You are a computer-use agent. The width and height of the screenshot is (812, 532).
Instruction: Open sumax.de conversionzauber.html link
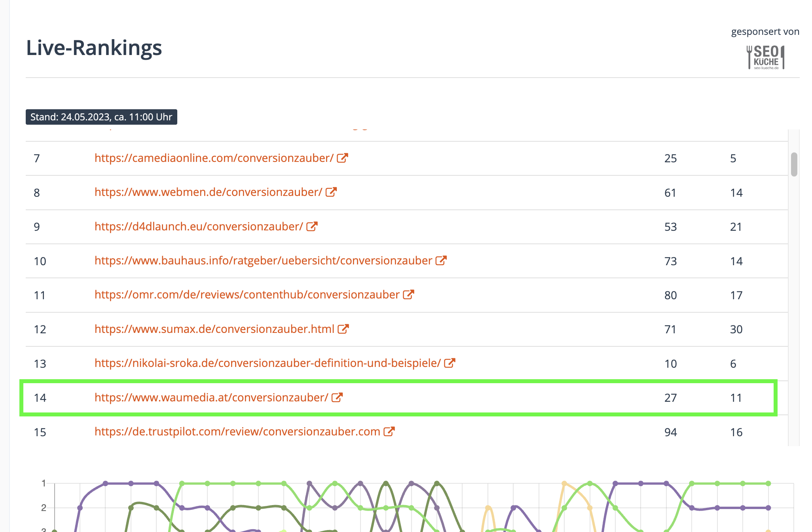pos(214,329)
